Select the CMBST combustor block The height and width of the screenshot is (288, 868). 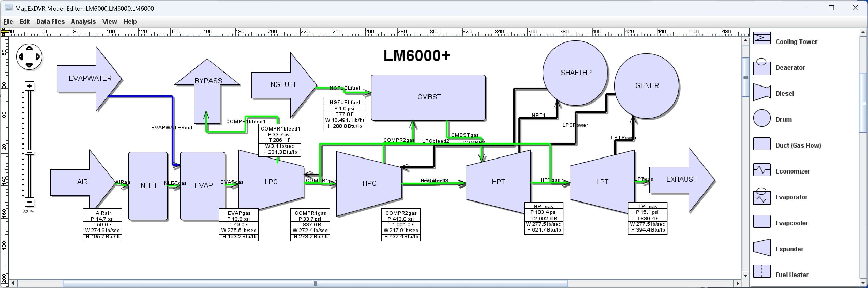(428, 98)
